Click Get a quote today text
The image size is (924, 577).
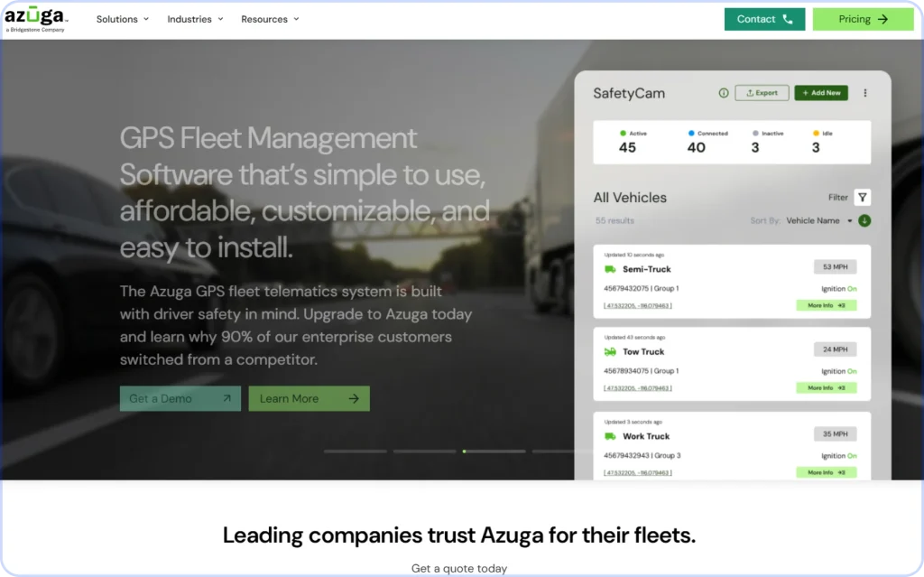point(459,568)
